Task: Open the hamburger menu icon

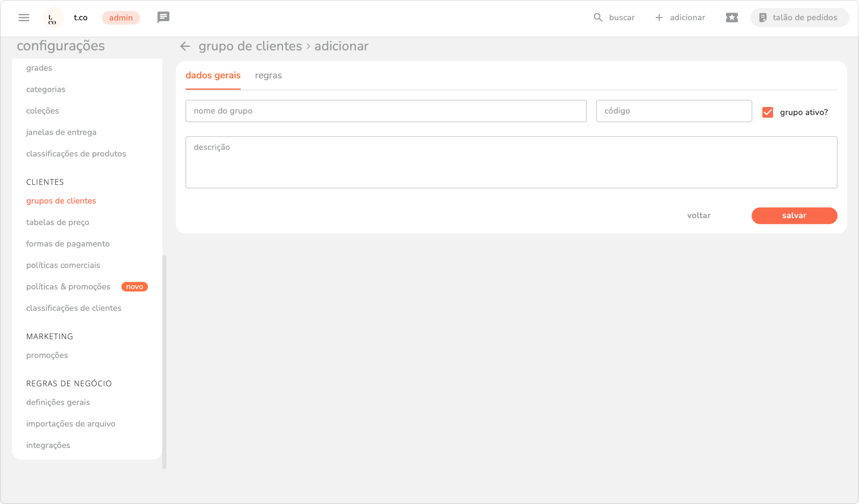Action: 24,17
